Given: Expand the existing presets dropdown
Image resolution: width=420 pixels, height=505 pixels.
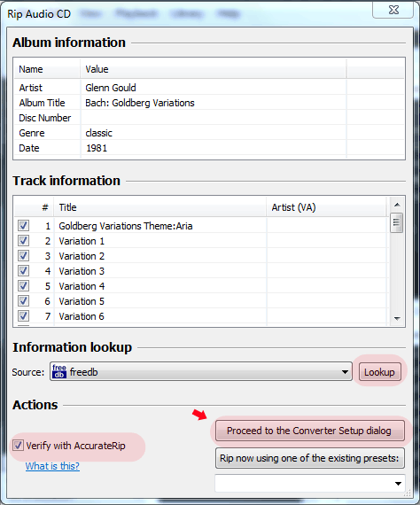Looking at the screenshot, I should point(310,483).
